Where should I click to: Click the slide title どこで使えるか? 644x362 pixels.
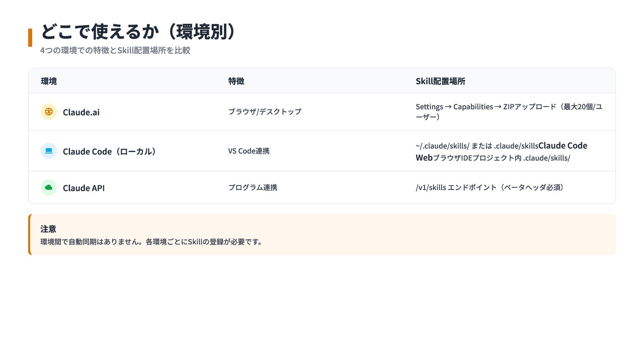(138, 32)
